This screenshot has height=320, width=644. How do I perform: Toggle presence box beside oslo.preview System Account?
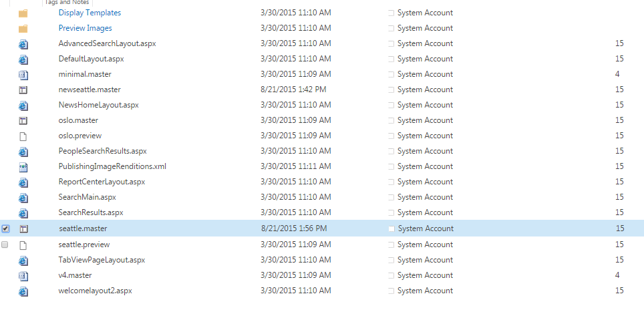point(391,136)
